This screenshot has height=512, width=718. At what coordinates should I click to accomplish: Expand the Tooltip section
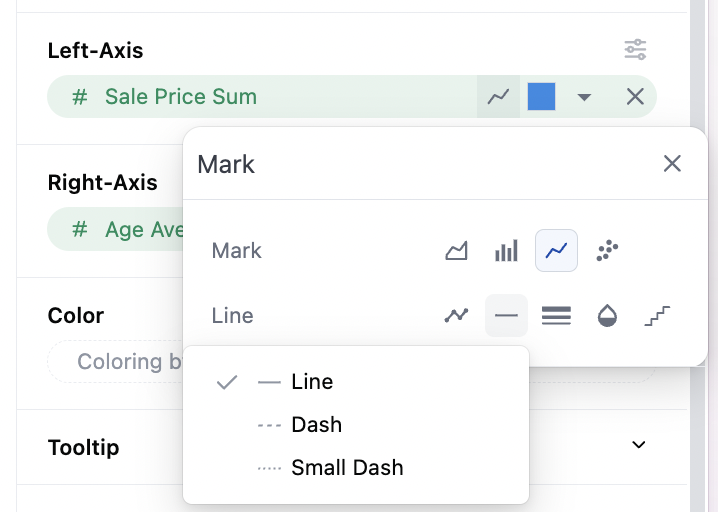(x=639, y=445)
